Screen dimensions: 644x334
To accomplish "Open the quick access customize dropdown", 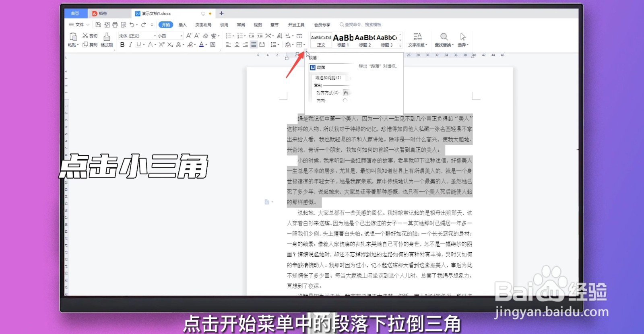I will click(152, 25).
